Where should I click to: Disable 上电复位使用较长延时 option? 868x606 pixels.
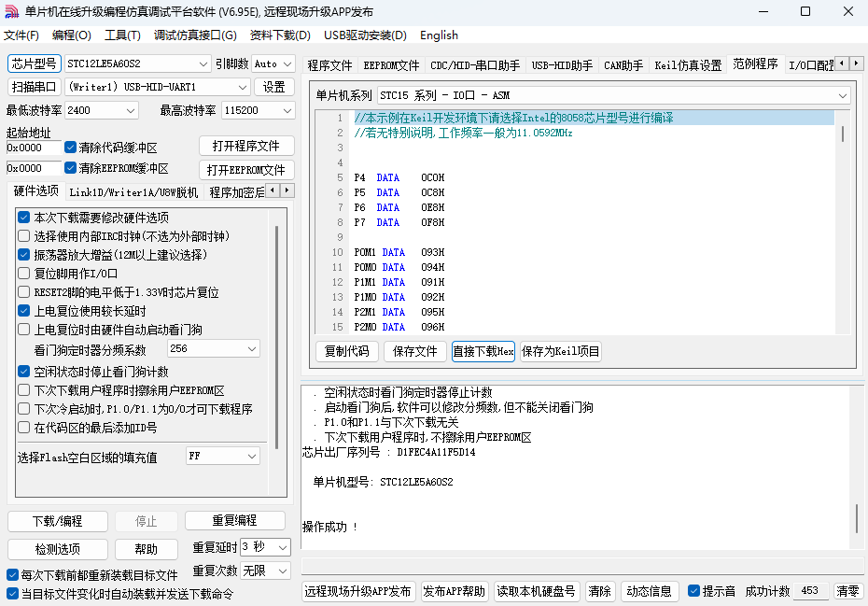pyautogui.click(x=24, y=311)
